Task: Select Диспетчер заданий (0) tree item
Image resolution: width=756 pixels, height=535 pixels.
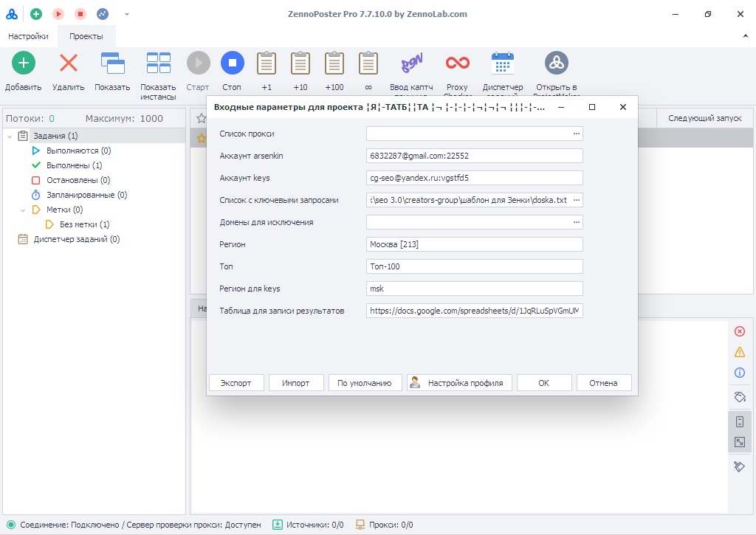Action: (x=77, y=240)
